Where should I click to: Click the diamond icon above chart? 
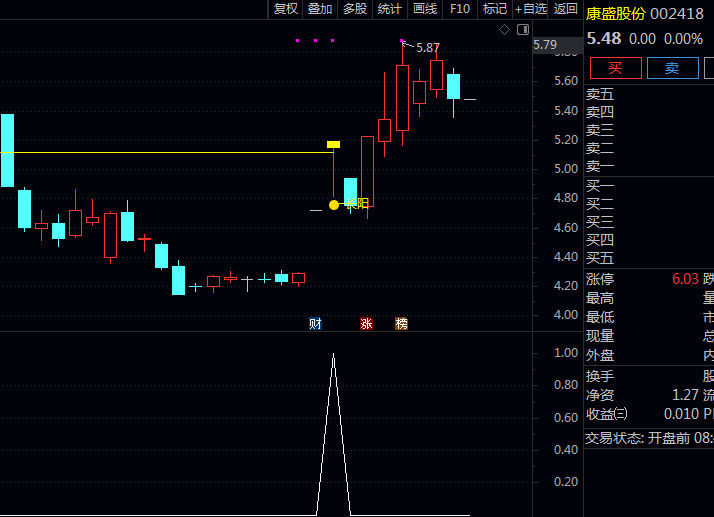point(505,30)
